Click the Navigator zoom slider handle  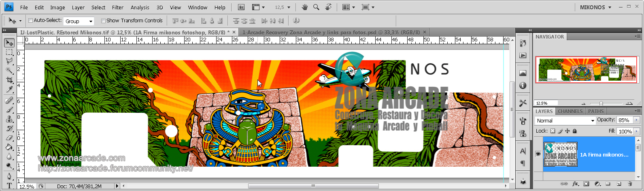pyautogui.click(x=601, y=103)
